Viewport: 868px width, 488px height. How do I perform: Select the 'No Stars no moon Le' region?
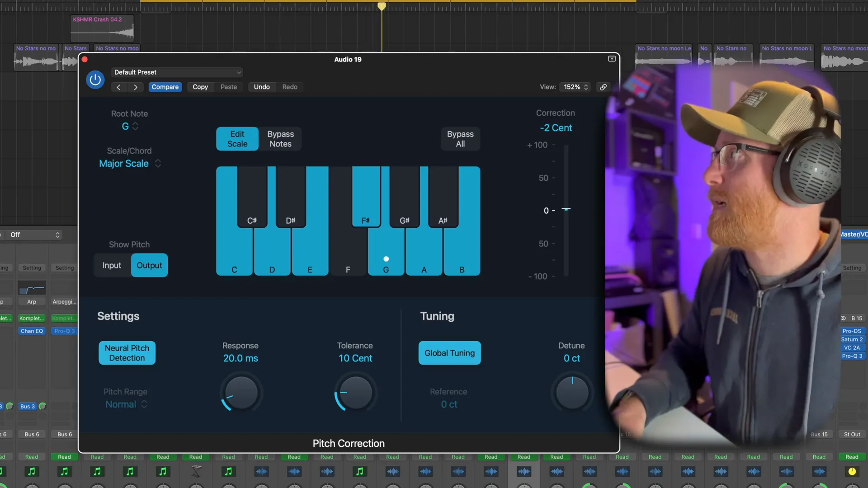click(x=664, y=57)
